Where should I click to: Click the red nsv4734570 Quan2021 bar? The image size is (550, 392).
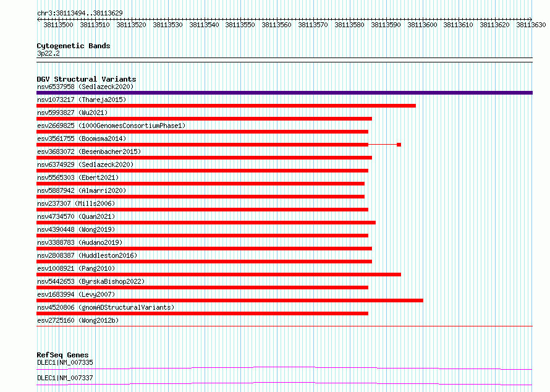(x=206, y=223)
